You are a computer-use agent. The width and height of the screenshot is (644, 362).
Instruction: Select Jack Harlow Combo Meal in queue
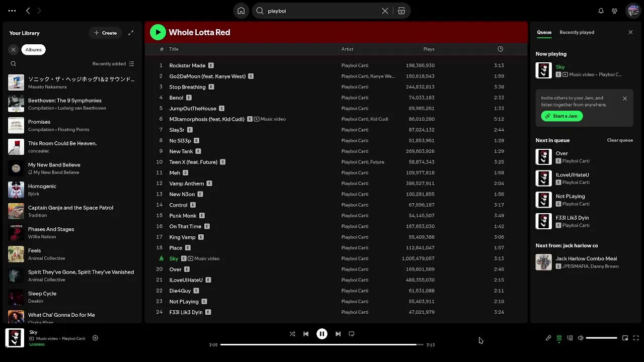tap(584, 262)
